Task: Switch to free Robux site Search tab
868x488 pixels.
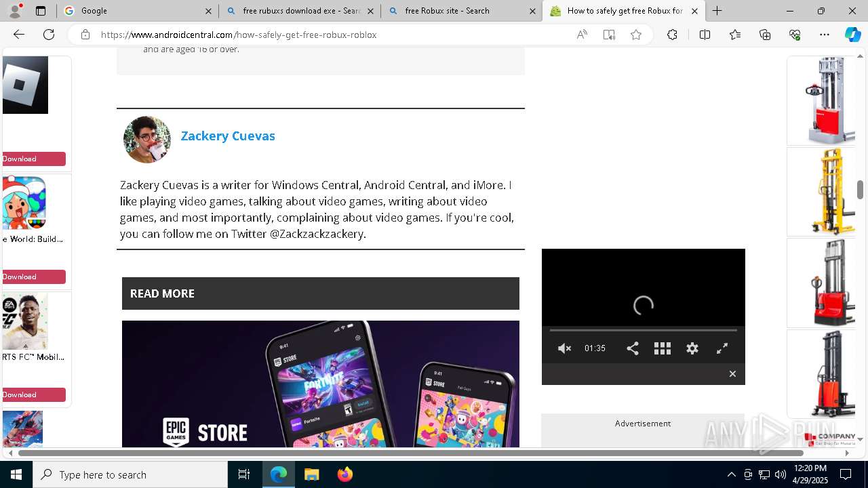Action: 461,11
